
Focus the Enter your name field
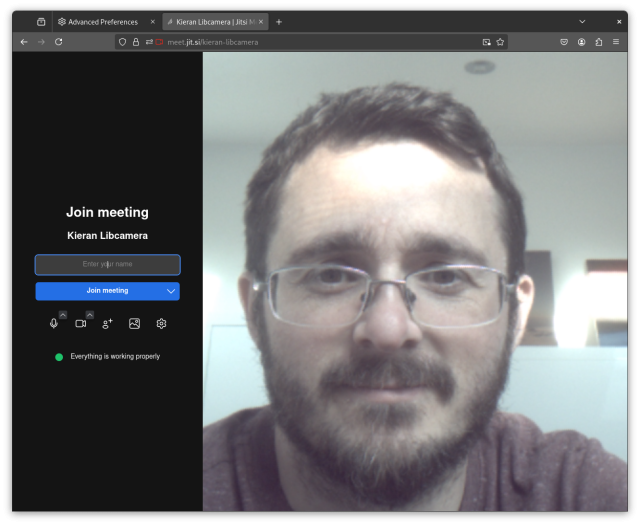[x=108, y=264]
